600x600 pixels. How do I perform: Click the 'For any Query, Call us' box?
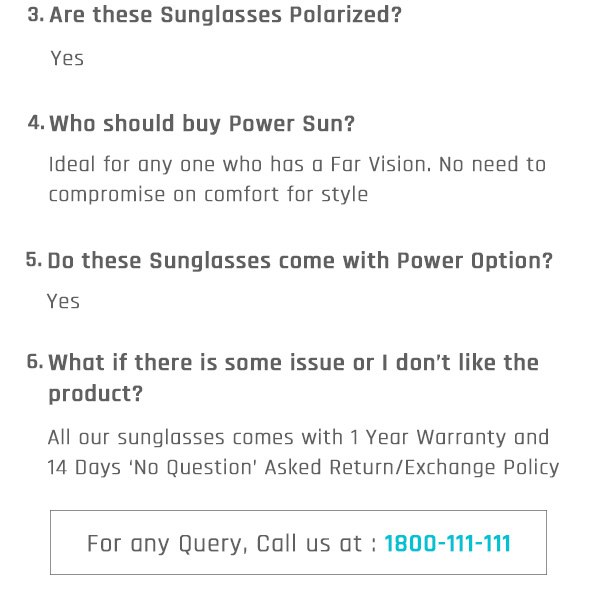[298, 542]
